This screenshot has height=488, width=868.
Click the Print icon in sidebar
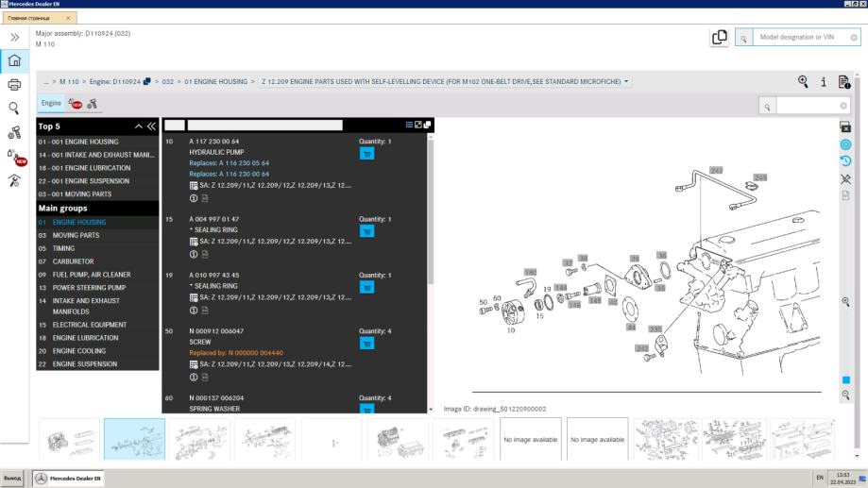pyautogui.click(x=14, y=85)
